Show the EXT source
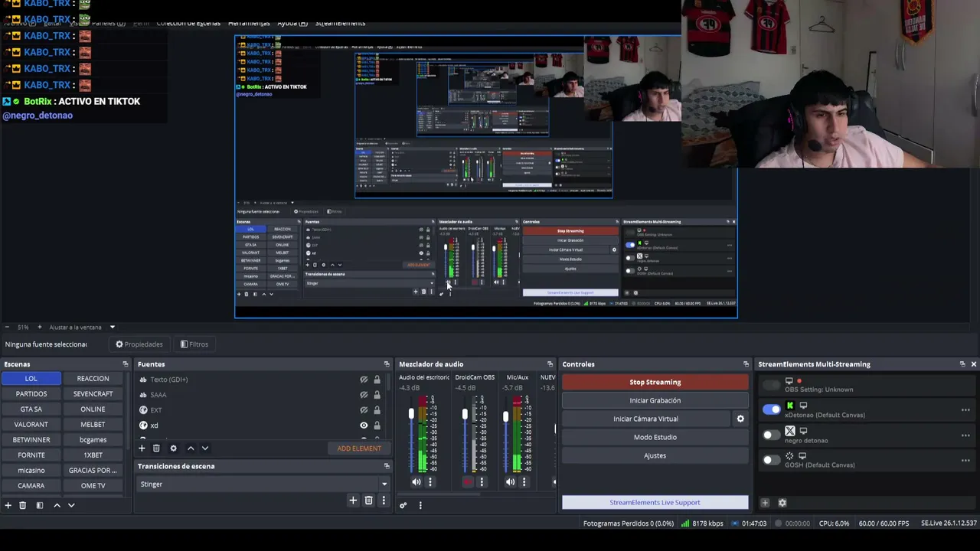 coord(364,410)
